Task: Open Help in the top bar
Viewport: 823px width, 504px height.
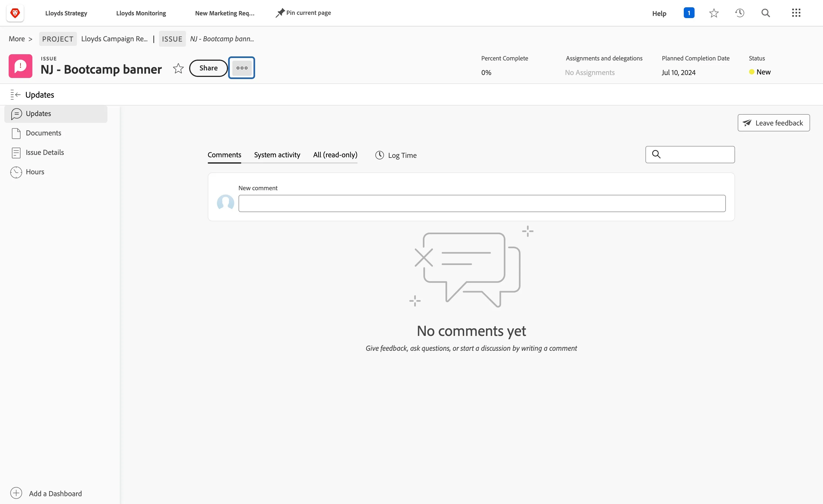Action: 659,13
